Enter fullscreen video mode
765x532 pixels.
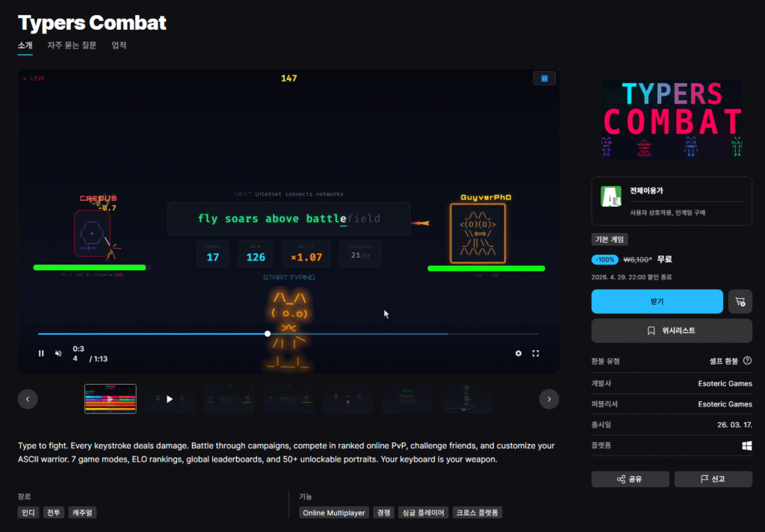tap(536, 353)
